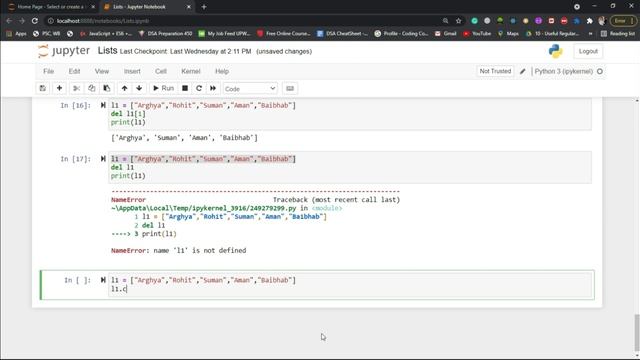Viewport: 640px width, 360px height.
Task: Click the In [17] code cell editor
Action: pos(350,167)
